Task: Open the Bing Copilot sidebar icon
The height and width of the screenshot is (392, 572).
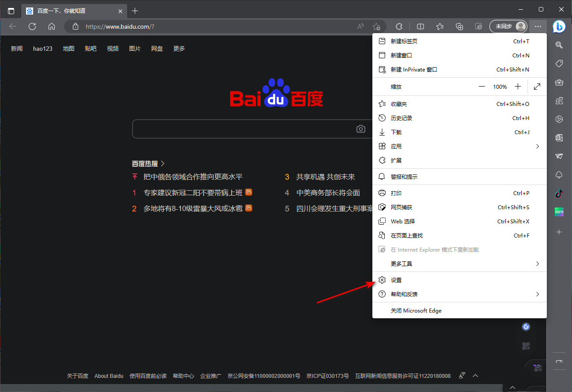Action: click(x=559, y=26)
